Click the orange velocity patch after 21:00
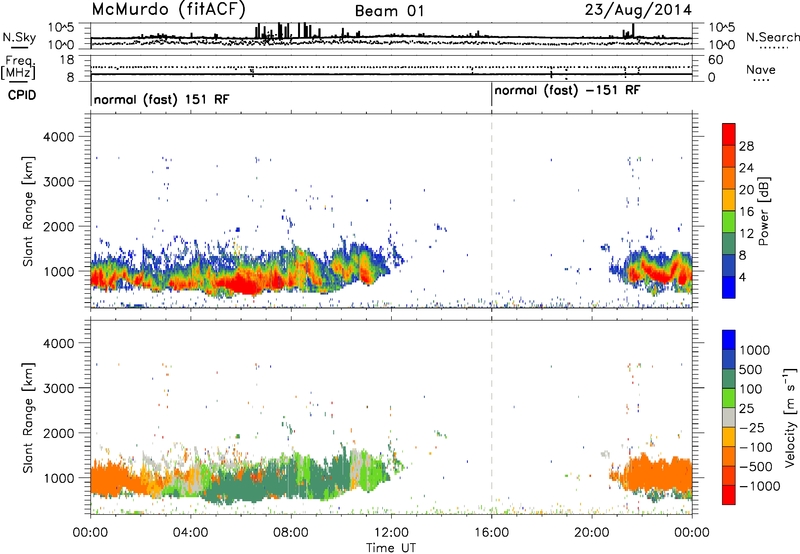This screenshot has width=800, height=554. point(656,475)
